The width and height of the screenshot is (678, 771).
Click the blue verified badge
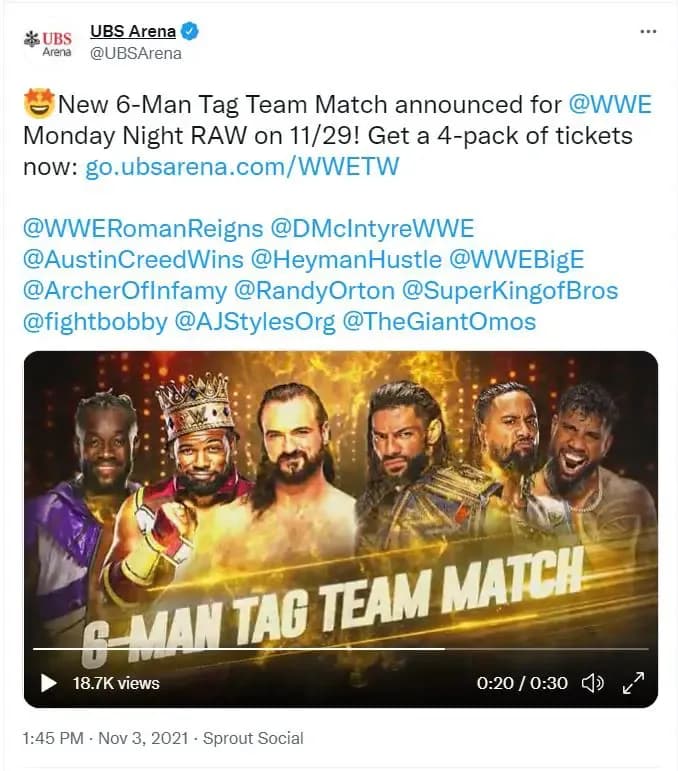(x=190, y=31)
